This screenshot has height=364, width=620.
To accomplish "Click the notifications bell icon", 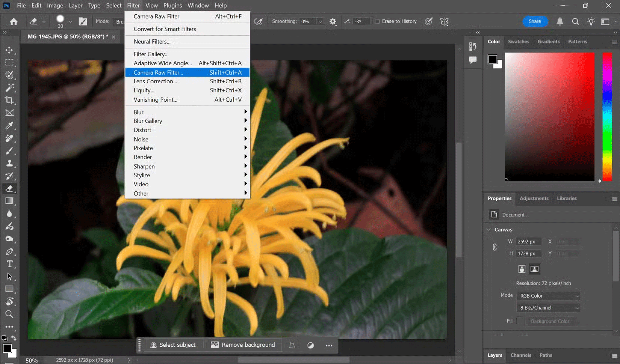I will tap(560, 21).
